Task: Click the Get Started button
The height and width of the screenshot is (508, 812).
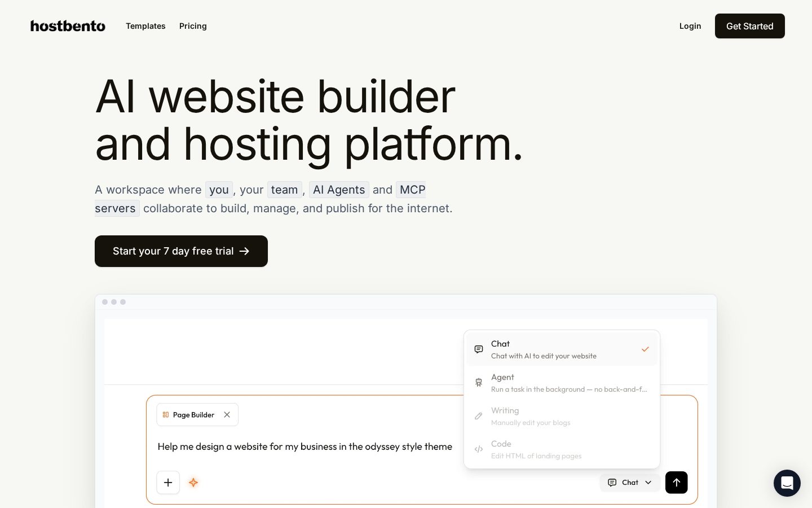Action: pyautogui.click(x=750, y=26)
